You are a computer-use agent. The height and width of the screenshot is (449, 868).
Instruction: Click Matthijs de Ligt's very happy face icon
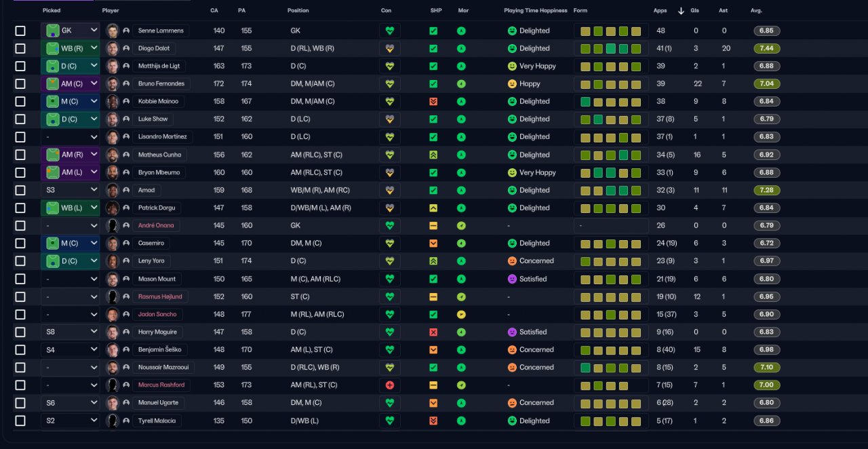click(512, 66)
